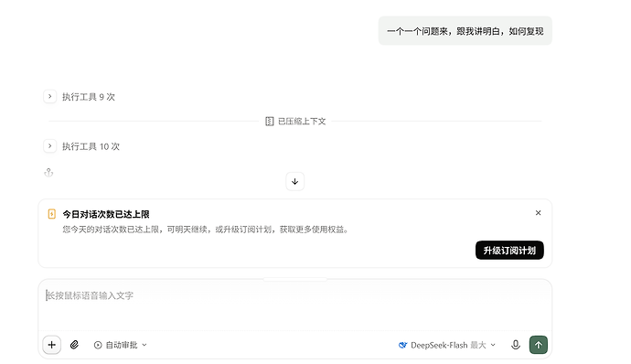Start voice input with microphone icon
631x364 pixels.
coord(516,345)
